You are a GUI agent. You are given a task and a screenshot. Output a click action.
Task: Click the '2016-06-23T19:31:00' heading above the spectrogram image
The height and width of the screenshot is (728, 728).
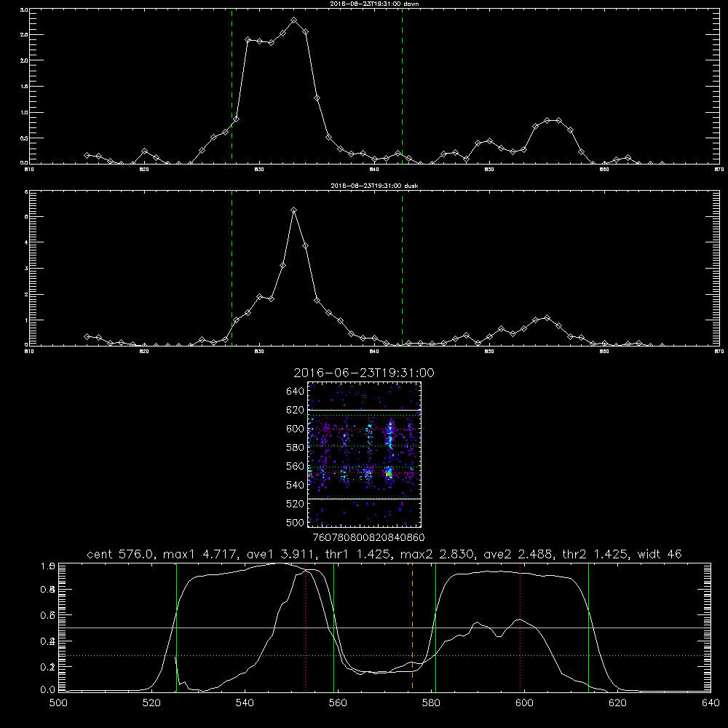coord(364,373)
